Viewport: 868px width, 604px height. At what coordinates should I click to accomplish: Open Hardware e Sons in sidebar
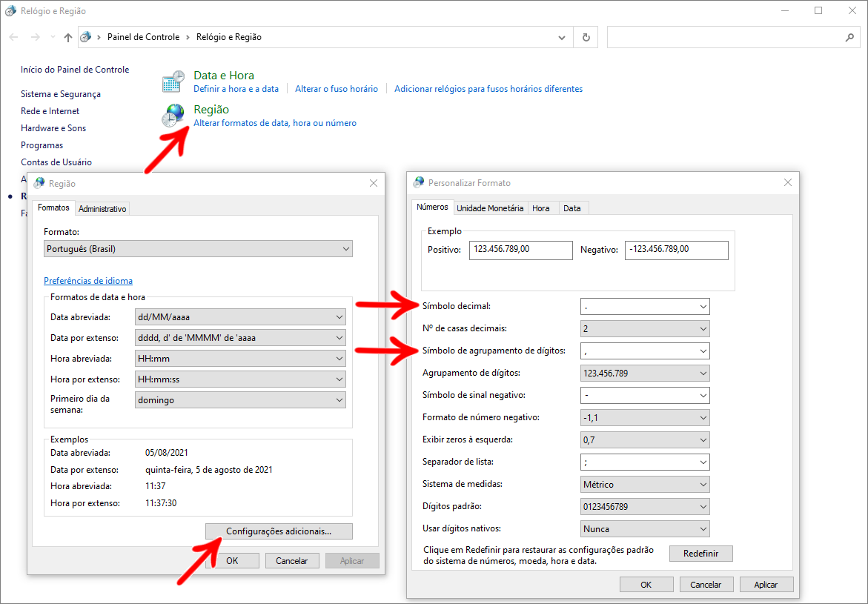click(53, 128)
